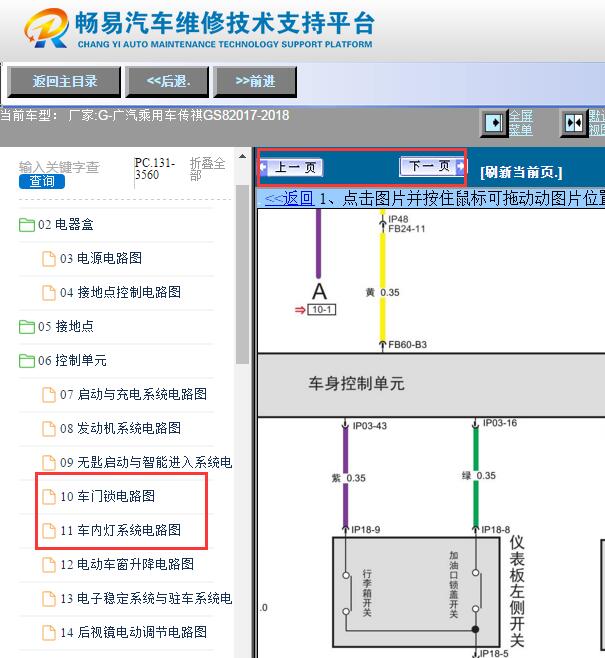Click page icon beside 07 启动与充电系统
The image size is (605, 658).
(49, 395)
